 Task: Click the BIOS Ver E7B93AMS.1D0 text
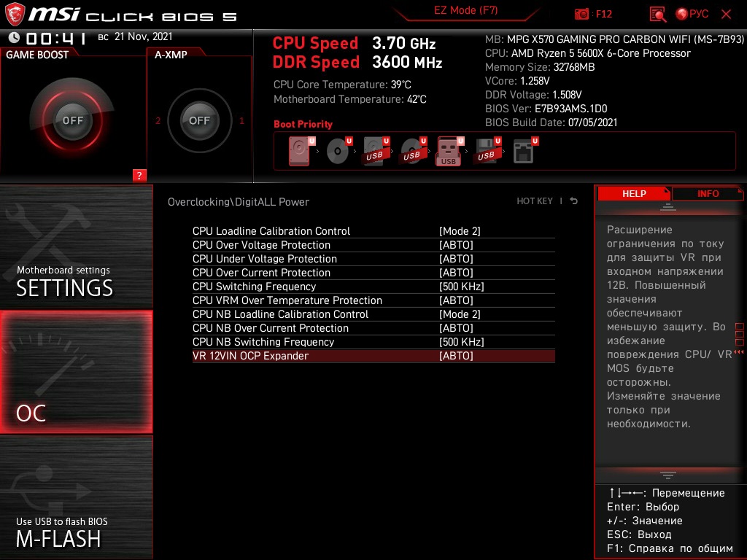[x=546, y=109]
